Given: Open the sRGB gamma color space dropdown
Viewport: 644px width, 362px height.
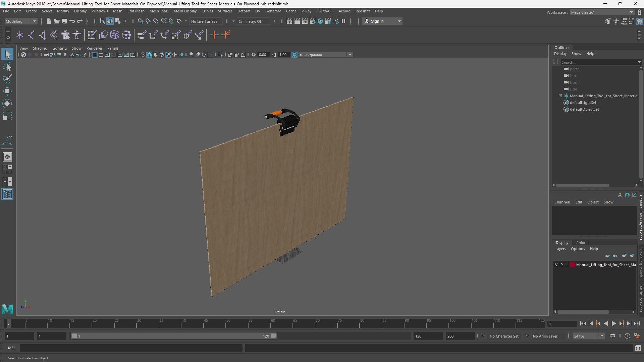Looking at the screenshot, I should 325,55.
